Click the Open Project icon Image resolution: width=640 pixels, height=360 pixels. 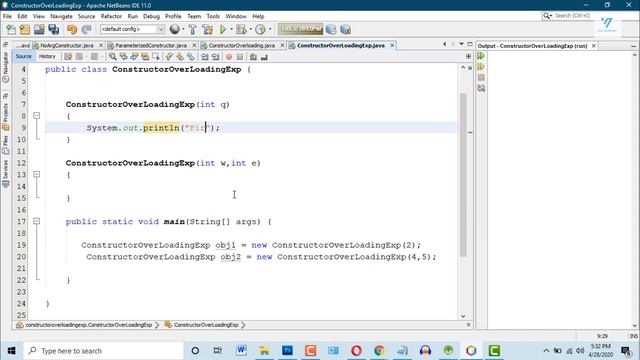click(x=39, y=29)
